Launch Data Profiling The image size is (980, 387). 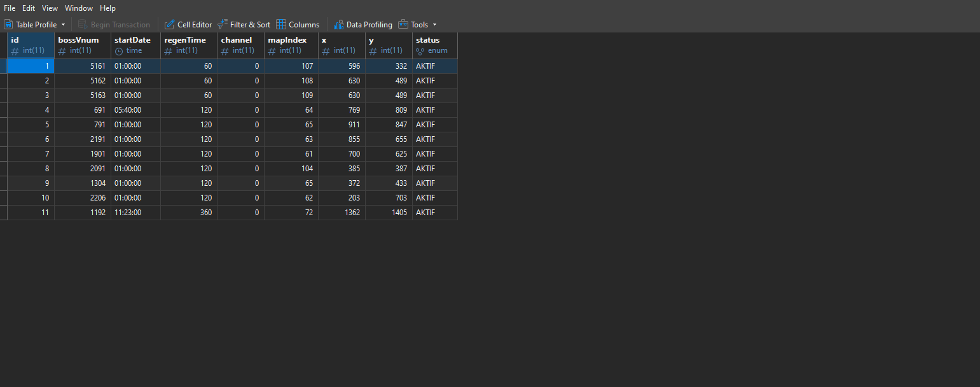(x=363, y=25)
